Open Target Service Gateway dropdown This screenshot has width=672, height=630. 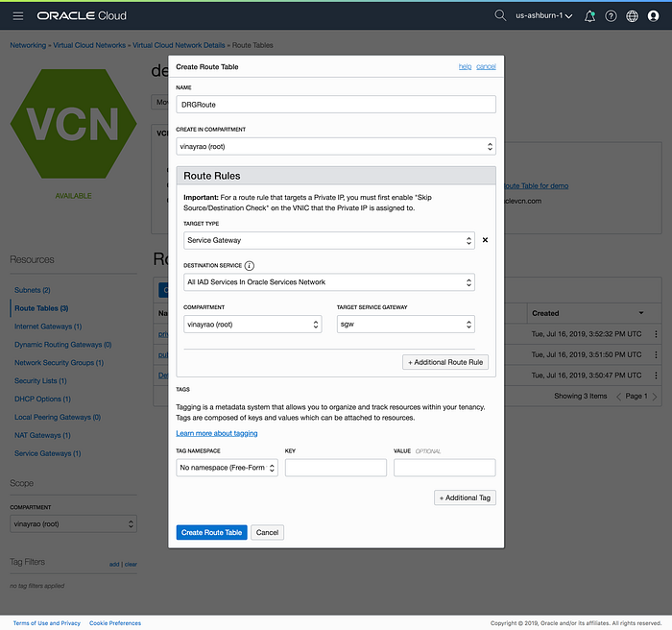[405, 325]
